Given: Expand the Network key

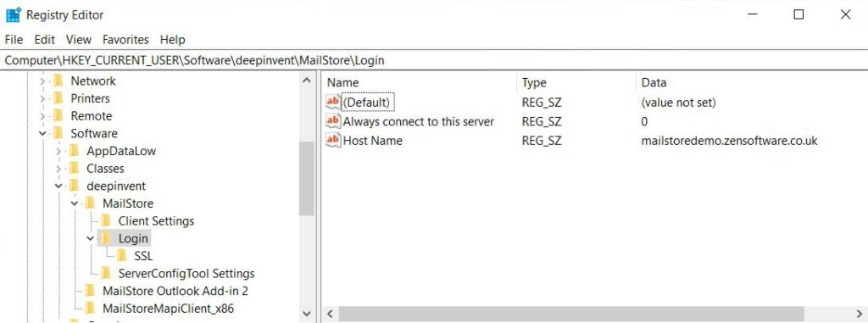Looking at the screenshot, I should point(42,81).
